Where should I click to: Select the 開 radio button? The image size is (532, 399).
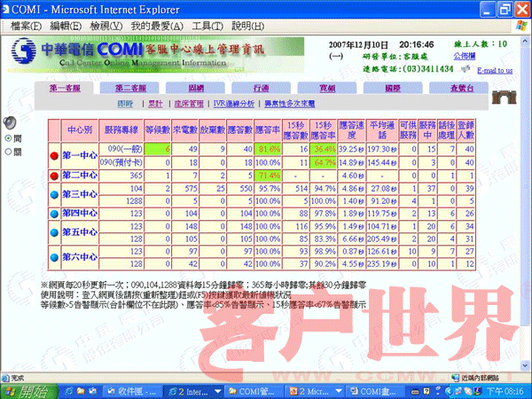click(x=8, y=138)
